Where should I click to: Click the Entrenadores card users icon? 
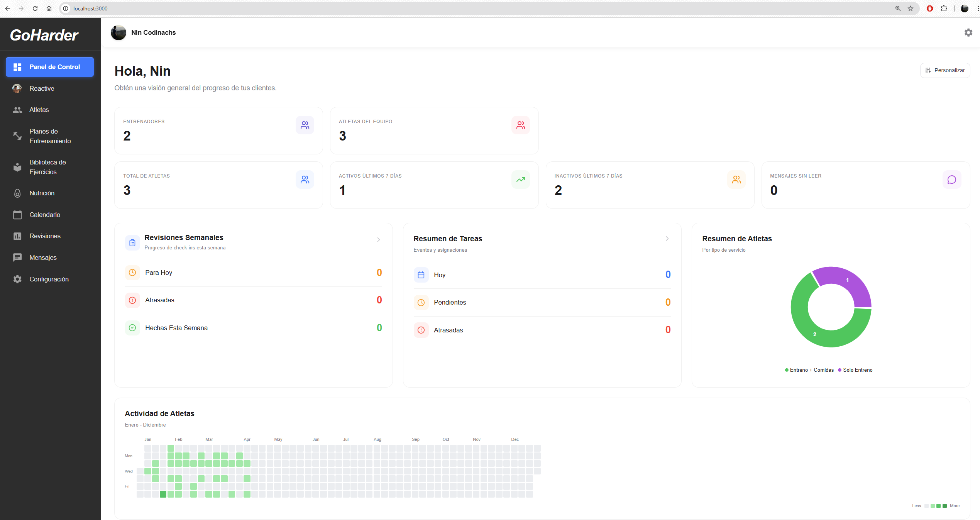tap(305, 125)
